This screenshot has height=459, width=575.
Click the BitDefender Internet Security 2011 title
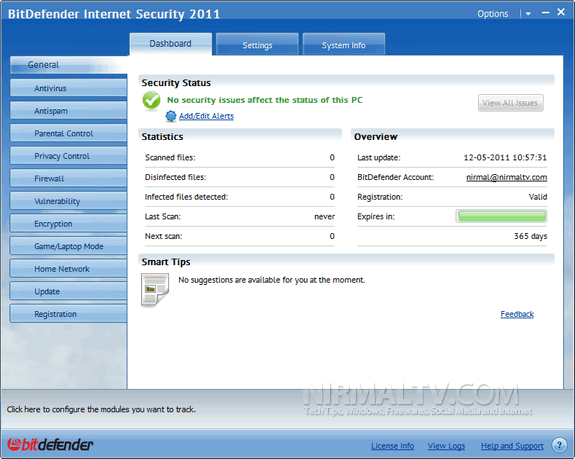point(114,14)
